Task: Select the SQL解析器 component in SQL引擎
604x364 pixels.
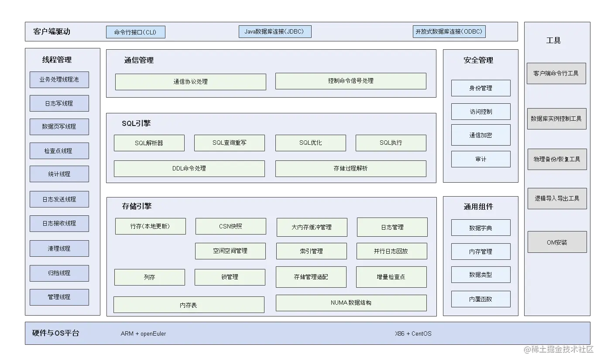Action: coord(149,143)
